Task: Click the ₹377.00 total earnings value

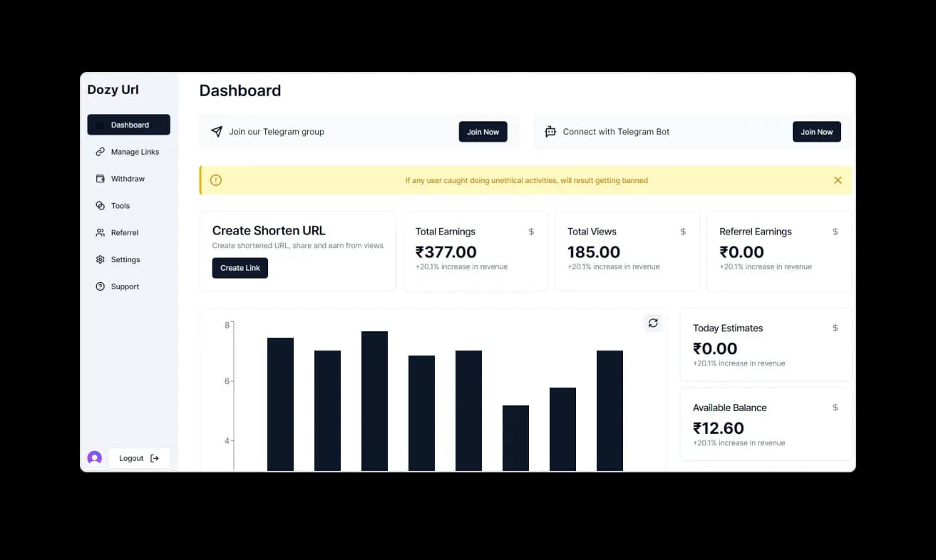Action: click(x=446, y=252)
